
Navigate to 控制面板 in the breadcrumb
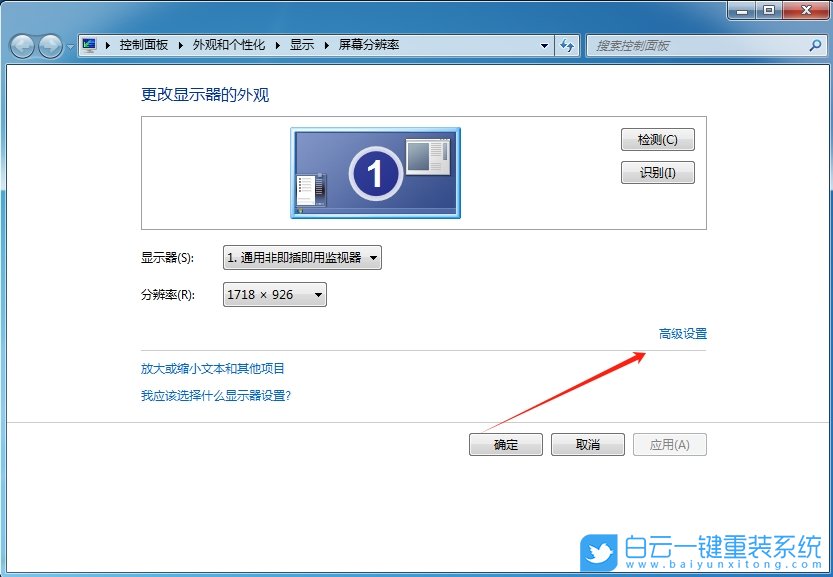[144, 45]
